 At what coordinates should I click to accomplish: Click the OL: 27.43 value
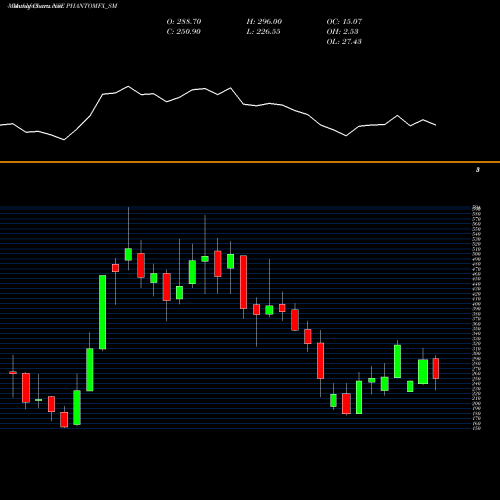pyautogui.click(x=344, y=42)
